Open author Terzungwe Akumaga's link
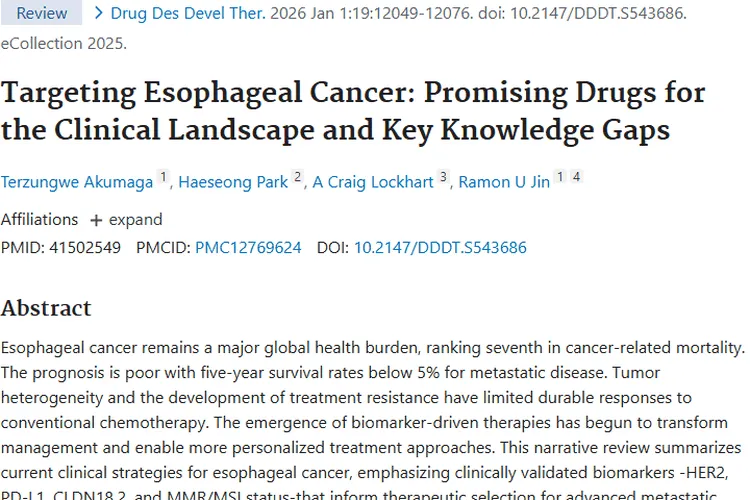Viewport: 750px width, 500px height. (x=76, y=182)
